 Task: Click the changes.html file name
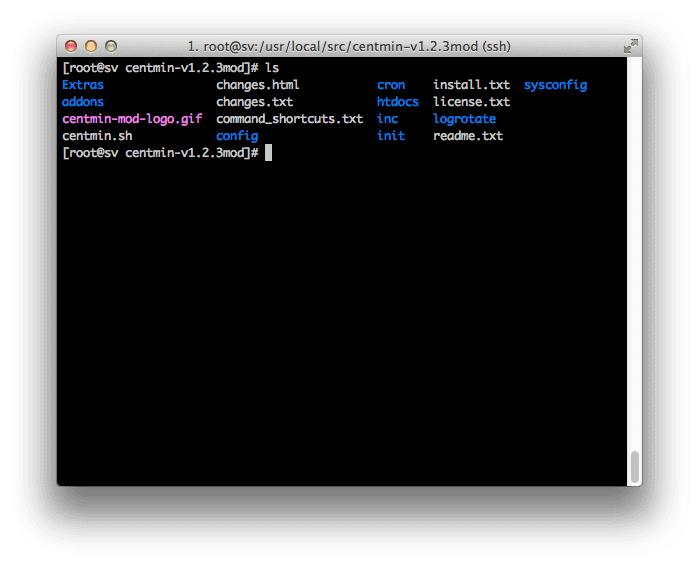coord(258,85)
